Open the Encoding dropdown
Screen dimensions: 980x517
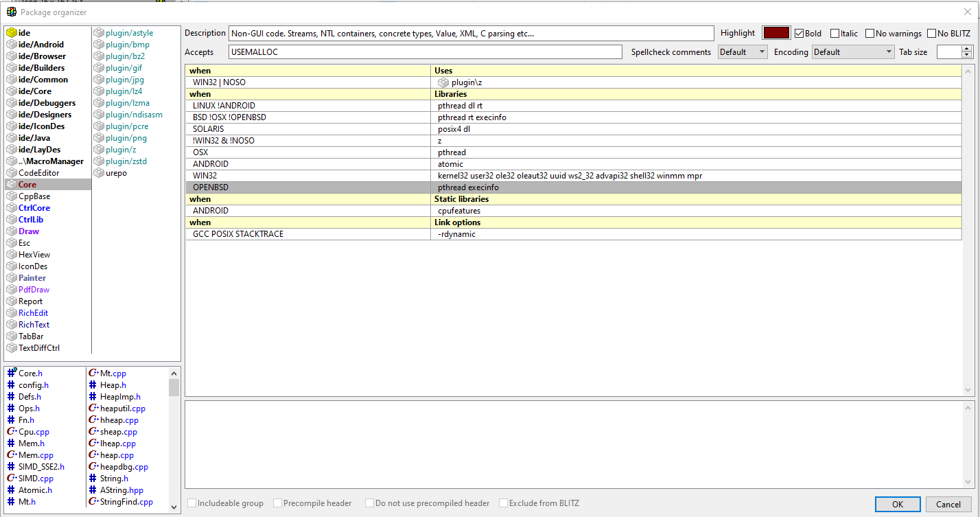pyautogui.click(x=852, y=52)
